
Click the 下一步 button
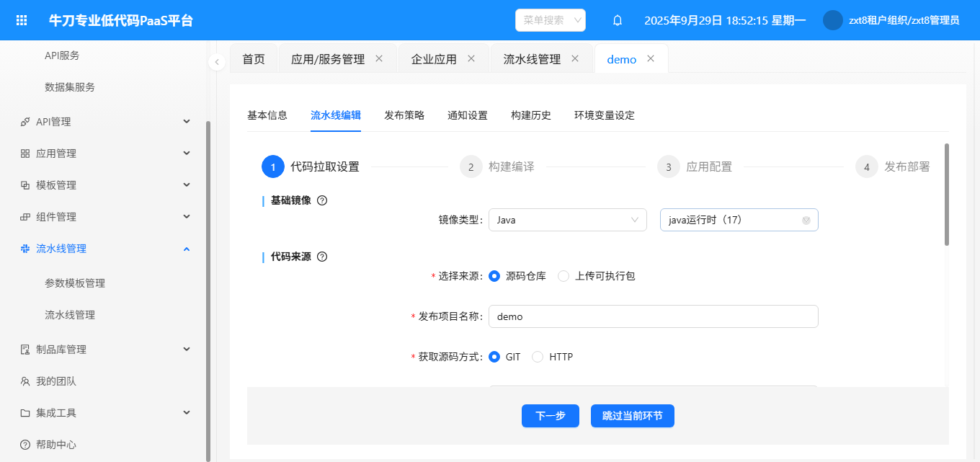(550, 416)
